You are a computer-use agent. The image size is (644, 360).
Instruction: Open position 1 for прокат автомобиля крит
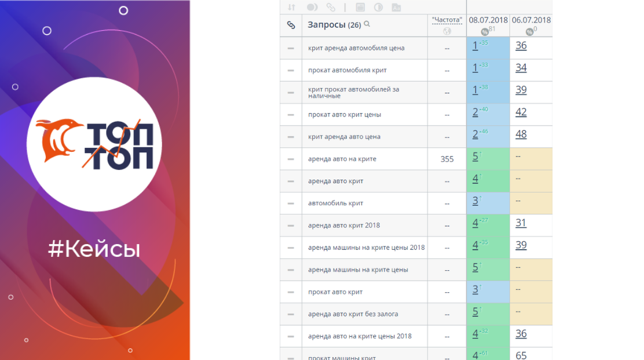pos(475,68)
